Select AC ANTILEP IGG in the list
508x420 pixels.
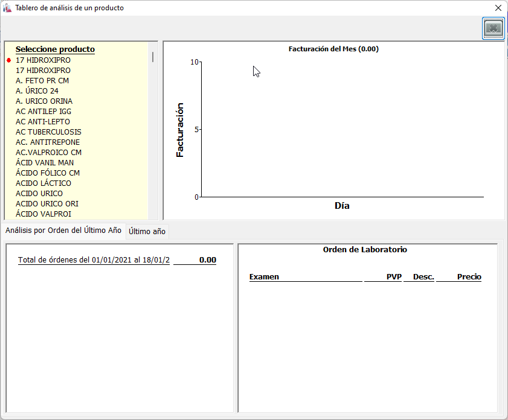pos(43,112)
